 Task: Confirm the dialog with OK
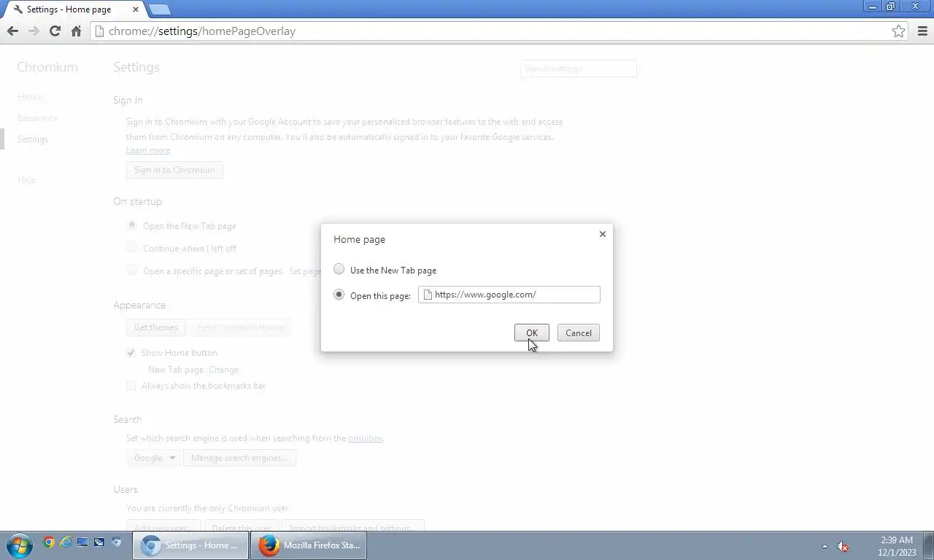pyautogui.click(x=532, y=333)
